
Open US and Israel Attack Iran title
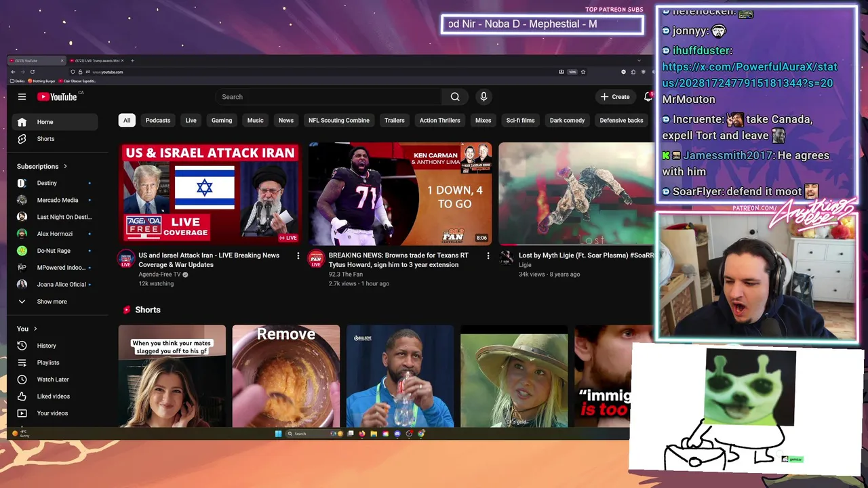(x=209, y=260)
